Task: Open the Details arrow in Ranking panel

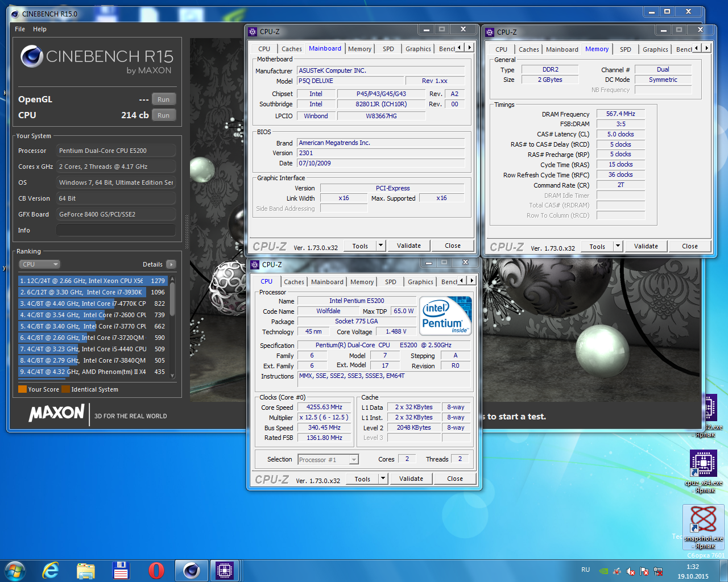Action: pos(171,264)
